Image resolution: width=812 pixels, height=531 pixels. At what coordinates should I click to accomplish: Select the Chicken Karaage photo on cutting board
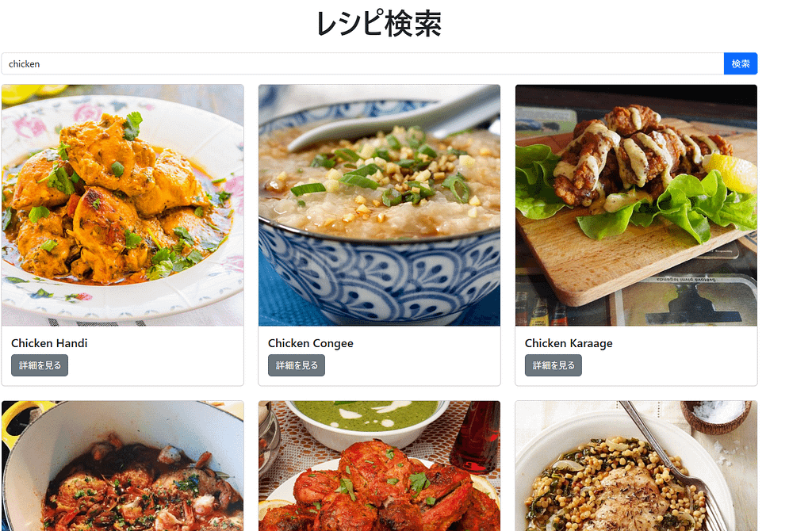coord(637,205)
